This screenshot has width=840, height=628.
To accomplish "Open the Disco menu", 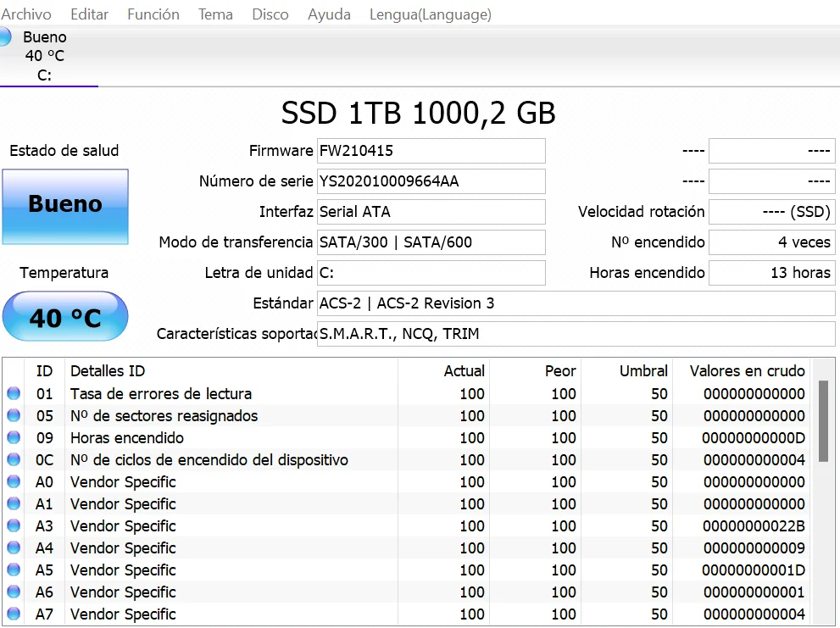I will (270, 14).
